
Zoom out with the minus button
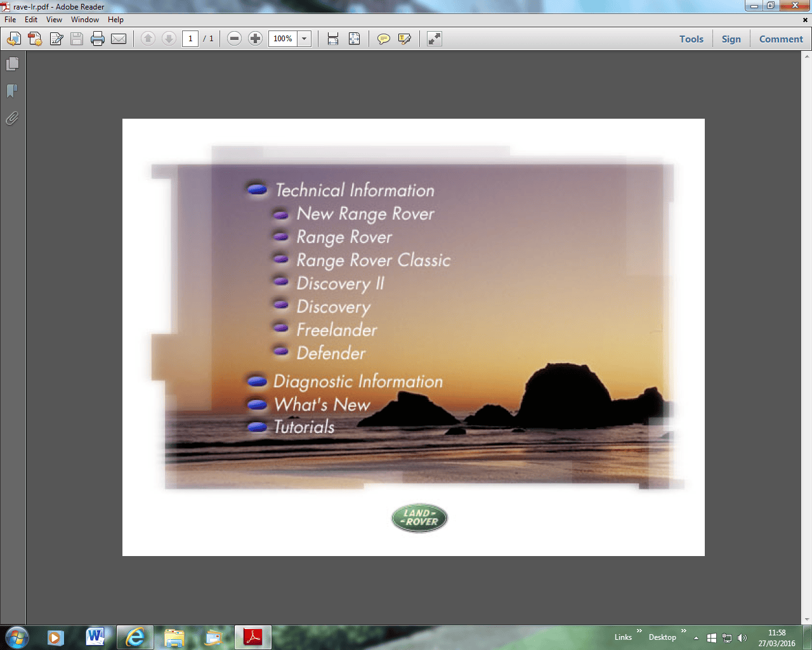pos(234,39)
